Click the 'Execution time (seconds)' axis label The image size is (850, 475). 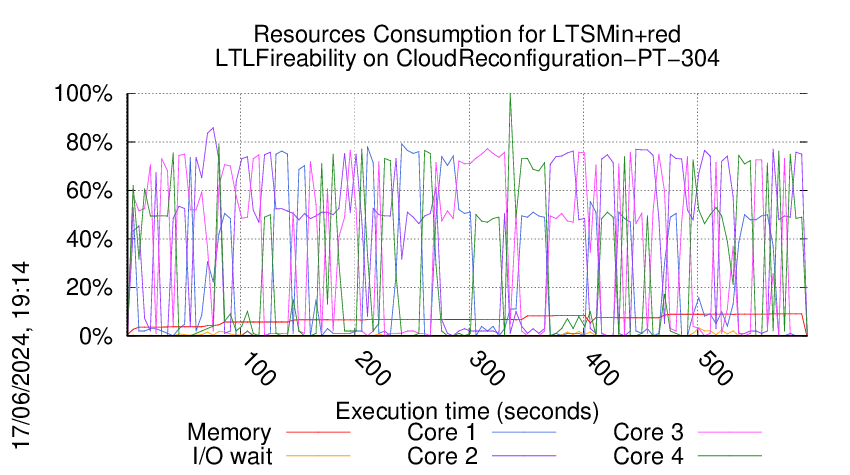(x=467, y=412)
